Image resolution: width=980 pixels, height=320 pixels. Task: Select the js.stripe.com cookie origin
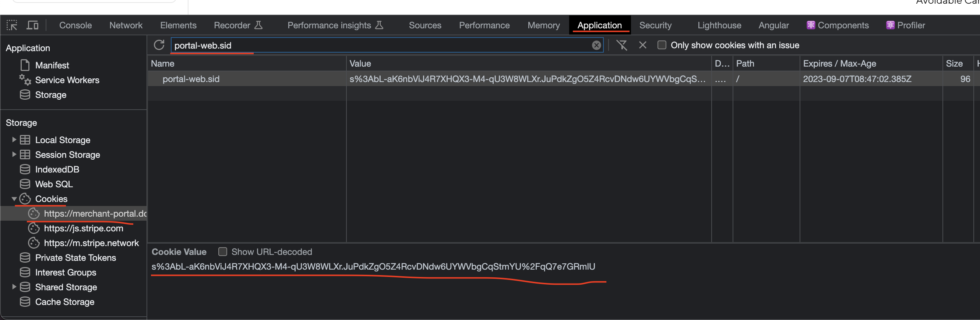83,228
